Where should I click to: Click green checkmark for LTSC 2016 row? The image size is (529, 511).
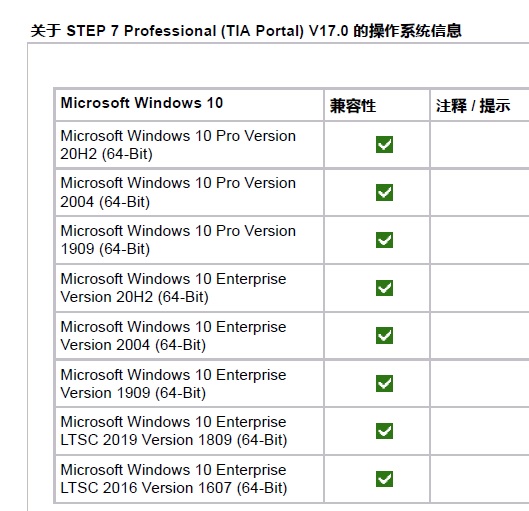(384, 479)
